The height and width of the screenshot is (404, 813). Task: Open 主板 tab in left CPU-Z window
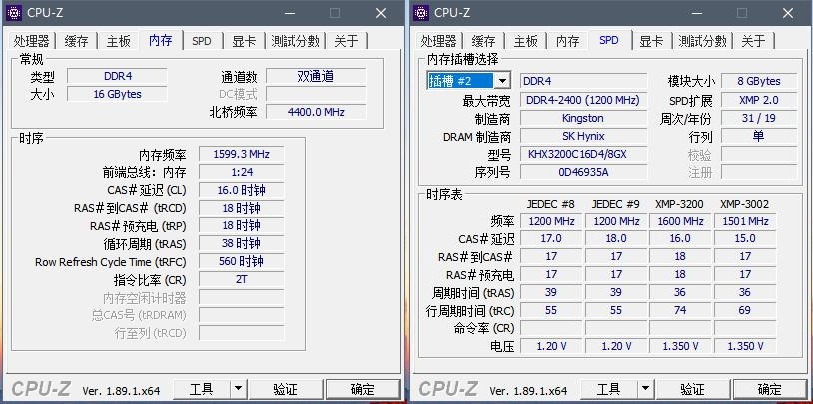pyautogui.click(x=119, y=41)
